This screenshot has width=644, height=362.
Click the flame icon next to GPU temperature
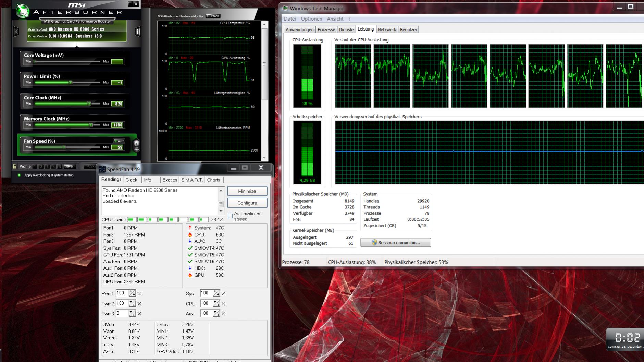(190, 275)
